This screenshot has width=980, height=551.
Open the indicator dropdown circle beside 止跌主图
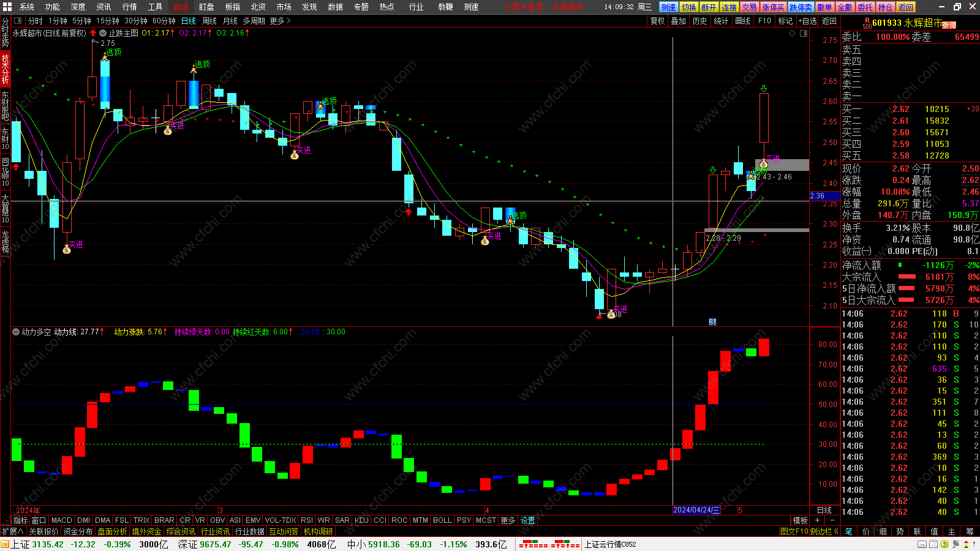pos(103,33)
